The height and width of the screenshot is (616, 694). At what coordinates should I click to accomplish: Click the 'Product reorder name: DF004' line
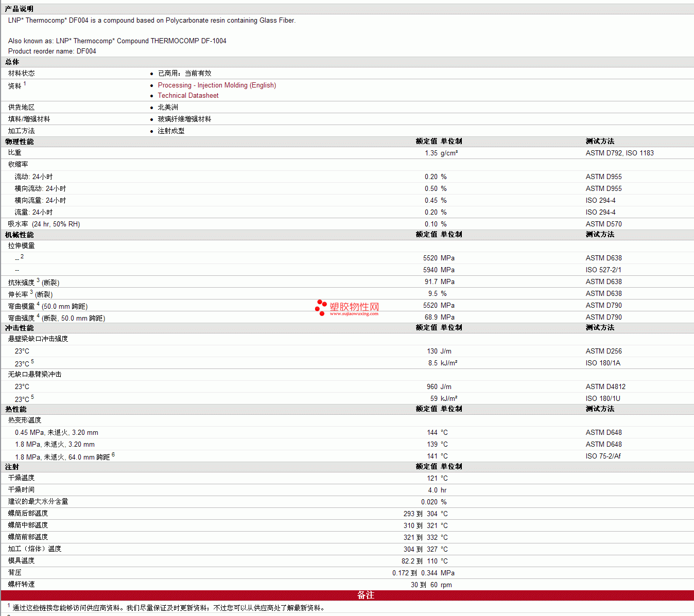click(52, 51)
